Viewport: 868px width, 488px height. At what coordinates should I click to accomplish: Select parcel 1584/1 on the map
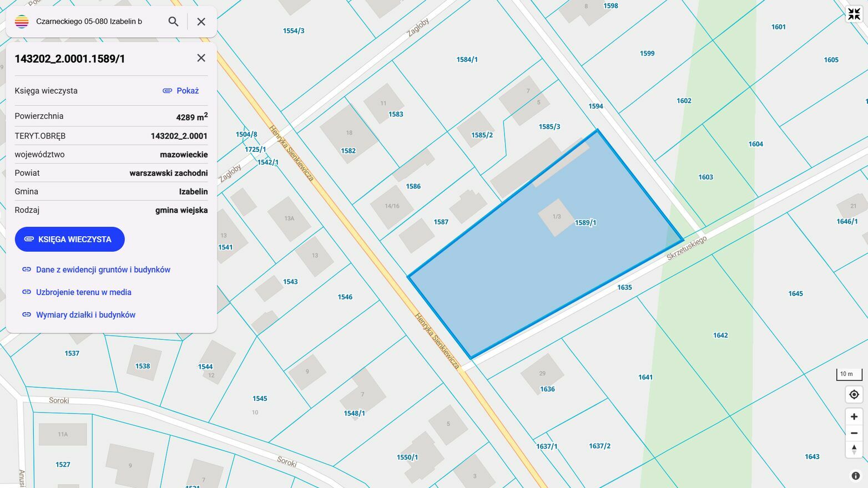point(467,60)
